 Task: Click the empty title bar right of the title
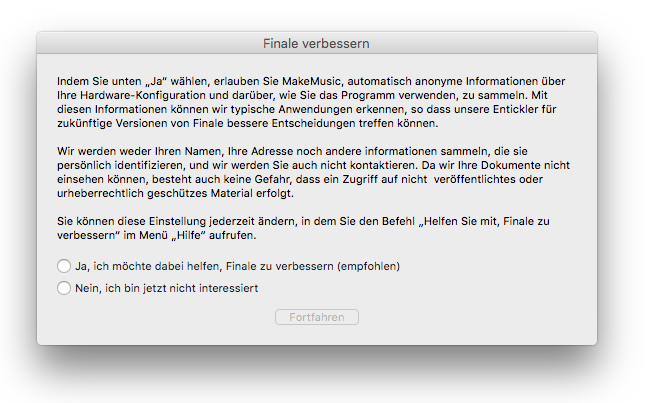coord(483,43)
